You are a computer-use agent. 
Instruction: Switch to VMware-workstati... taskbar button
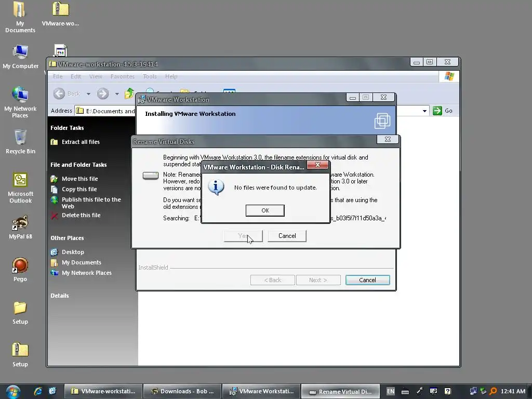click(103, 391)
